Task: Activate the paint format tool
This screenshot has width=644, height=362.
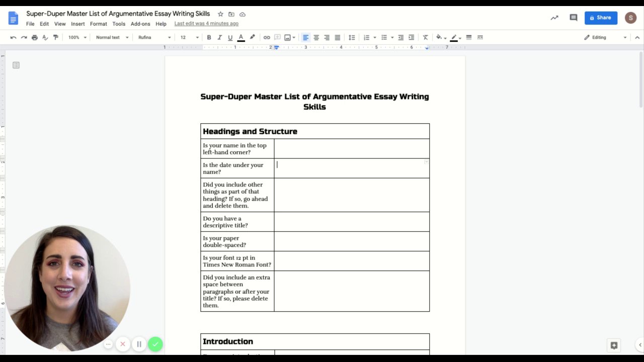Action: pos(56,38)
